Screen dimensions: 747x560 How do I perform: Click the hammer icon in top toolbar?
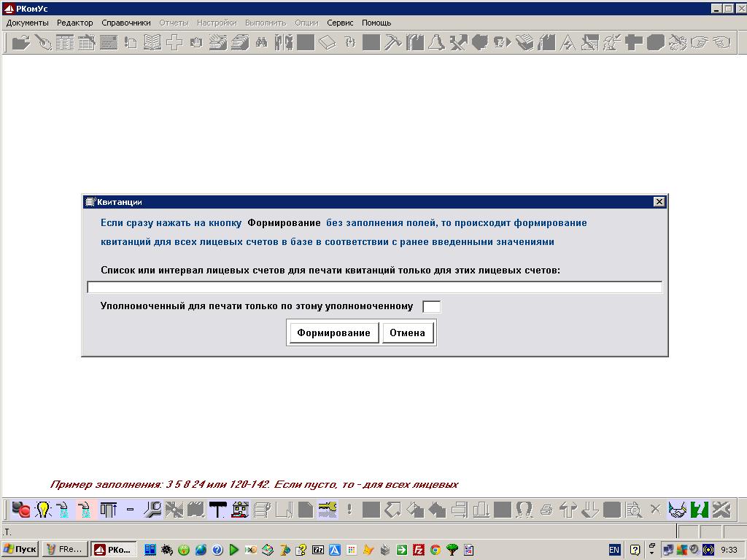[392, 43]
